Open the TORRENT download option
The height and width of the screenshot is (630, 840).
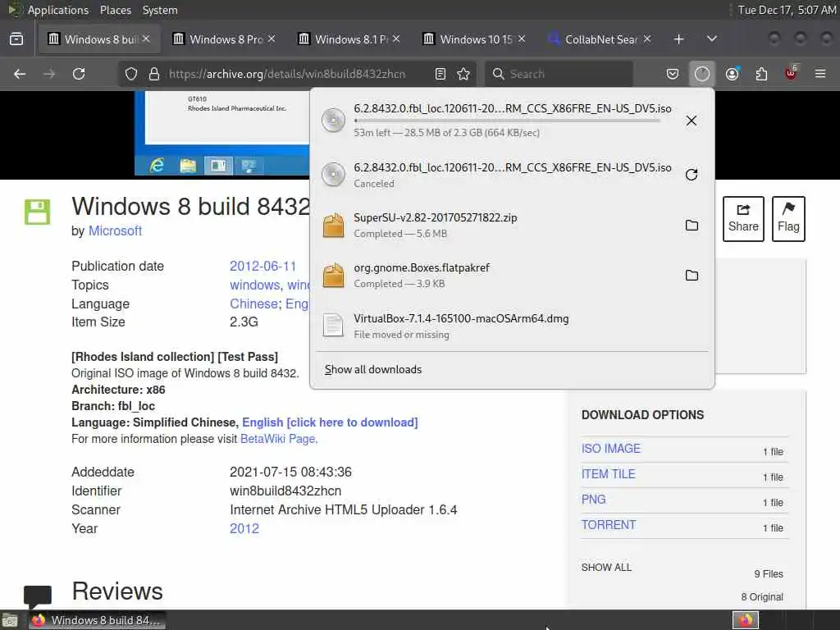[609, 525]
